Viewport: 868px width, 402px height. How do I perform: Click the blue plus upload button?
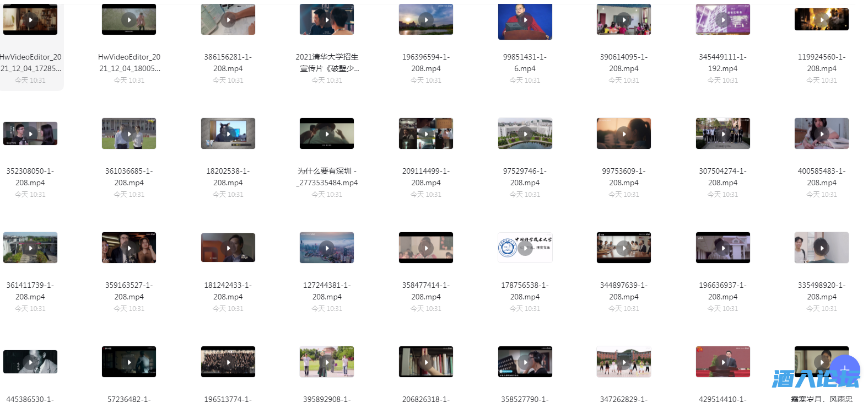point(844,370)
